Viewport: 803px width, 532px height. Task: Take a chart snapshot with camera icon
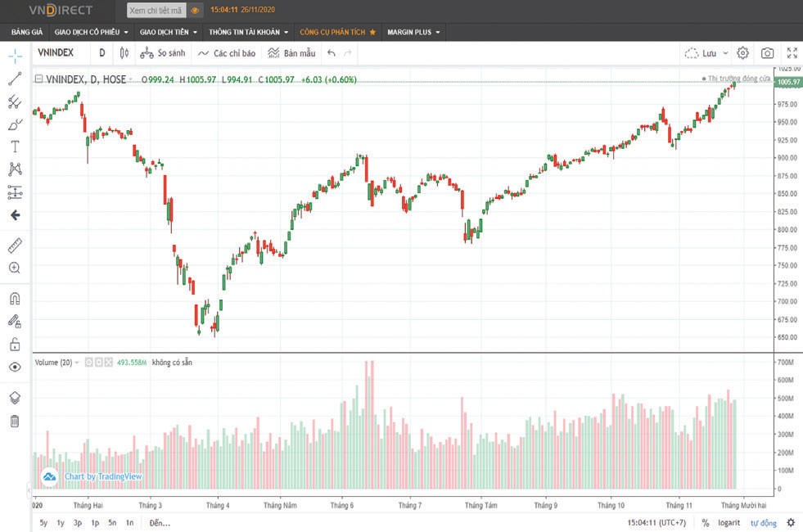(x=767, y=53)
